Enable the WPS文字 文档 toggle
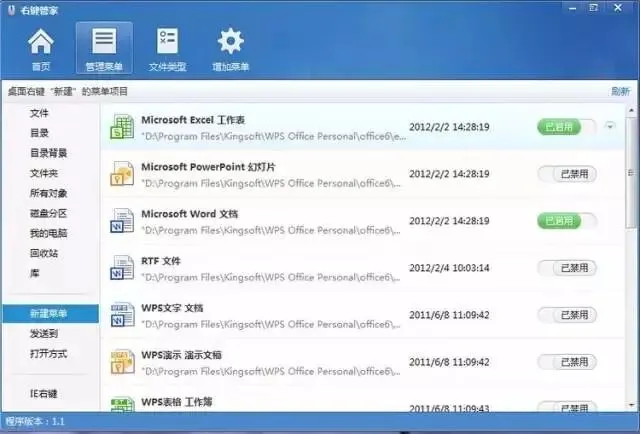This screenshot has width=640, height=434. (x=567, y=315)
